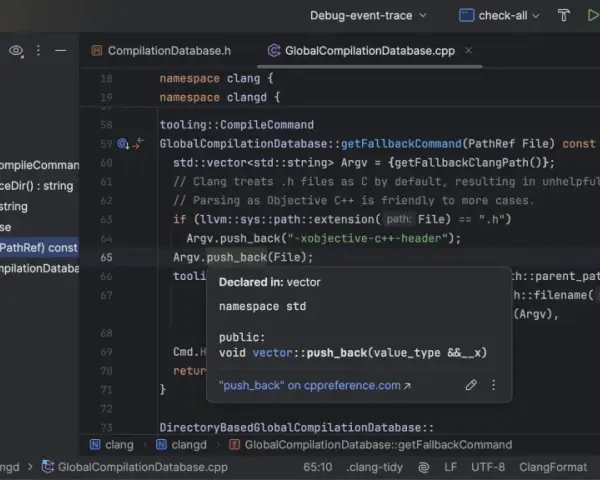Click the eye view options icon
This screenshot has height=480, width=600.
tap(16, 51)
